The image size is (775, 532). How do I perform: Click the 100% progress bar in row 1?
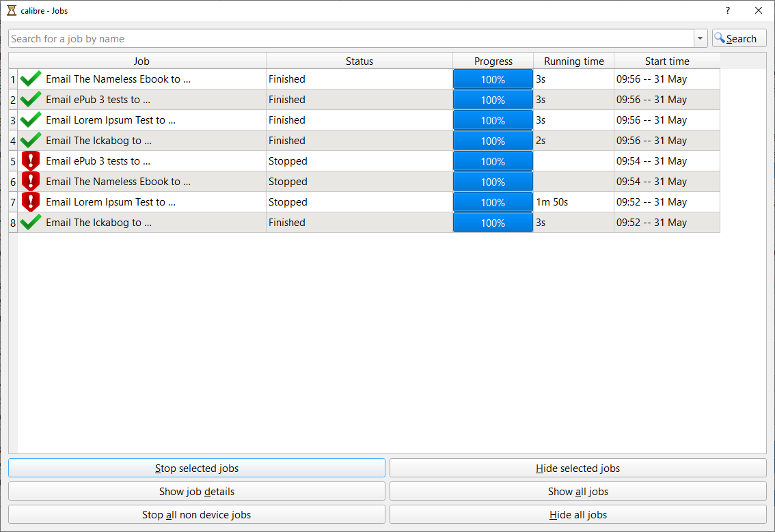pos(493,79)
